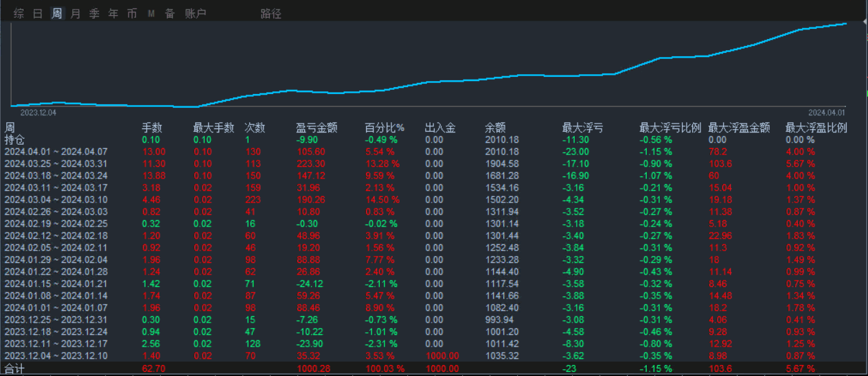This screenshot has height=376, width=868.
Task: Click the 223.30 profit amount cell
Action: pyautogui.click(x=310, y=163)
